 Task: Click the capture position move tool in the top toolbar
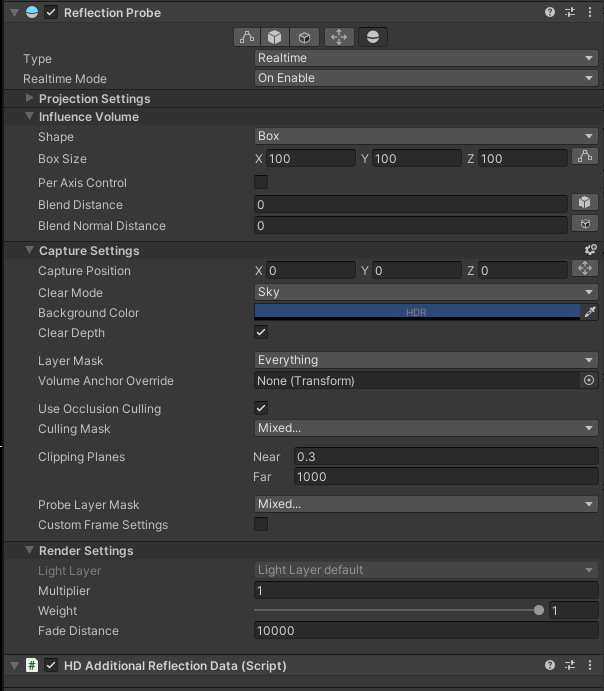339,37
